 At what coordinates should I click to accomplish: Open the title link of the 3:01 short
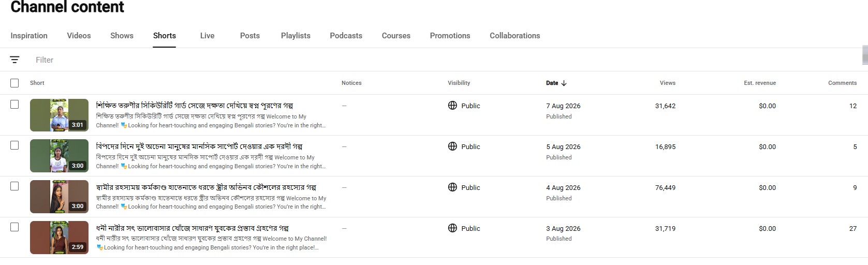(195, 106)
